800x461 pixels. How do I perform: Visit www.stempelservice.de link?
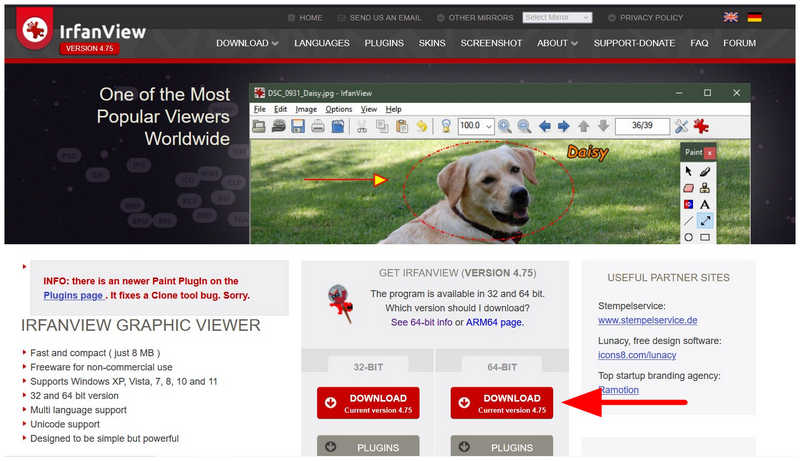[647, 320]
